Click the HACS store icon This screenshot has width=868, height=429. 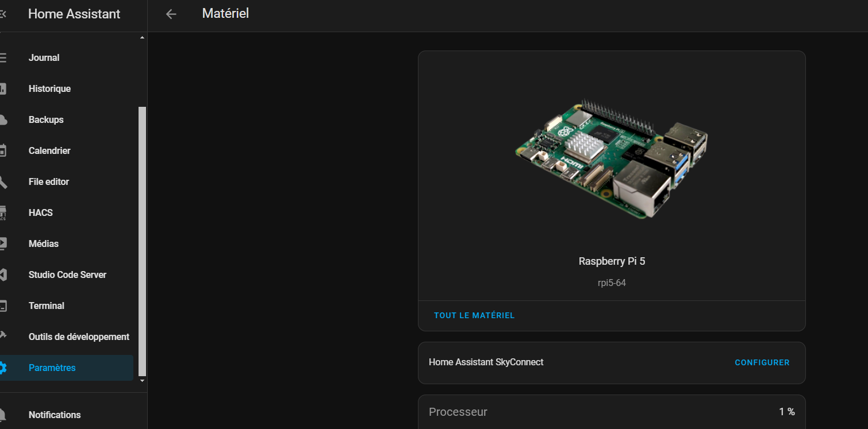3,212
